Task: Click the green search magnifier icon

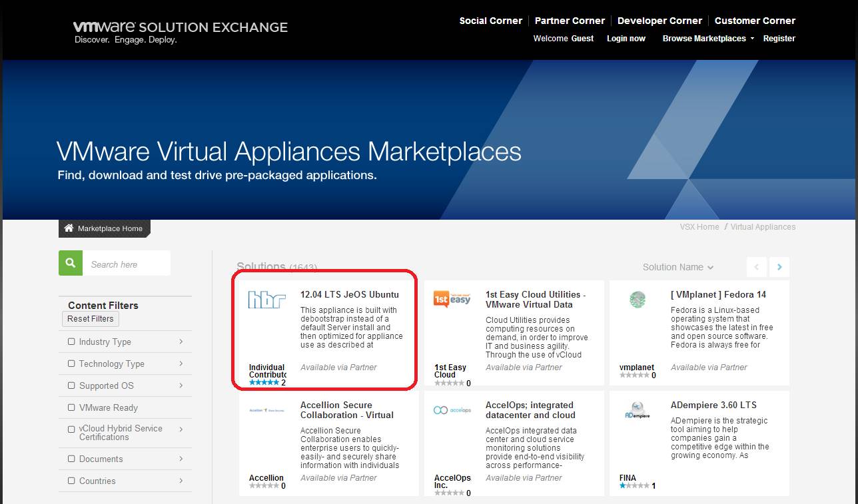Action: tap(71, 264)
